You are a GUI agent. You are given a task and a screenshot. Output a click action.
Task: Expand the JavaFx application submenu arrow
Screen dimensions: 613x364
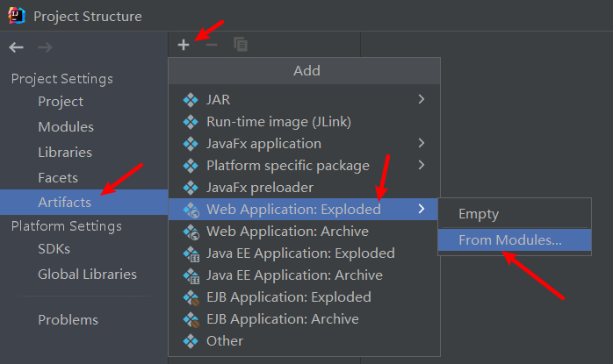[x=422, y=143]
